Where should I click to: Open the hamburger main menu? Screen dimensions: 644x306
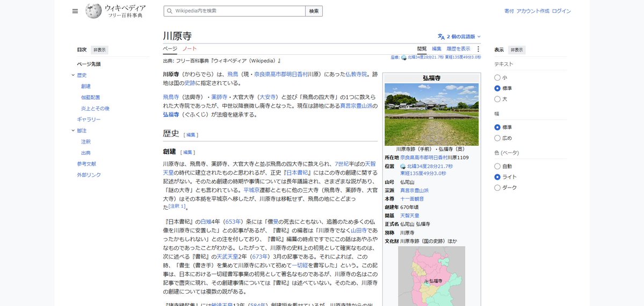[x=75, y=11]
